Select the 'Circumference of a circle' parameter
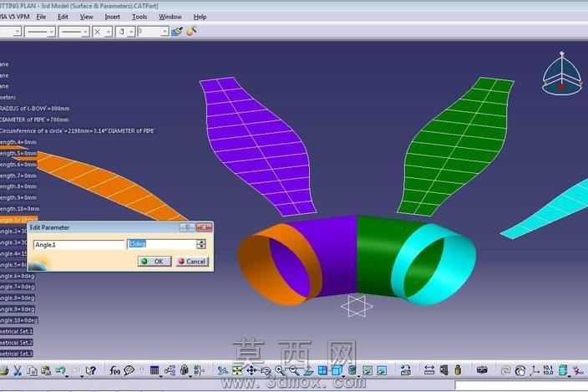The height and width of the screenshot is (392, 588). [77, 131]
